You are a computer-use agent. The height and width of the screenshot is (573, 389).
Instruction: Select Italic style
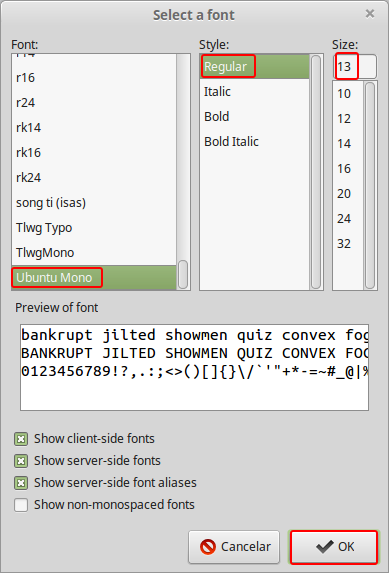coord(255,92)
